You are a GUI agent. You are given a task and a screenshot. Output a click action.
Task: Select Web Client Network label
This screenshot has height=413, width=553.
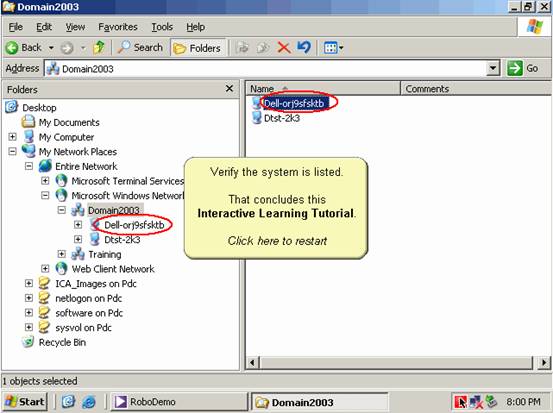point(113,269)
